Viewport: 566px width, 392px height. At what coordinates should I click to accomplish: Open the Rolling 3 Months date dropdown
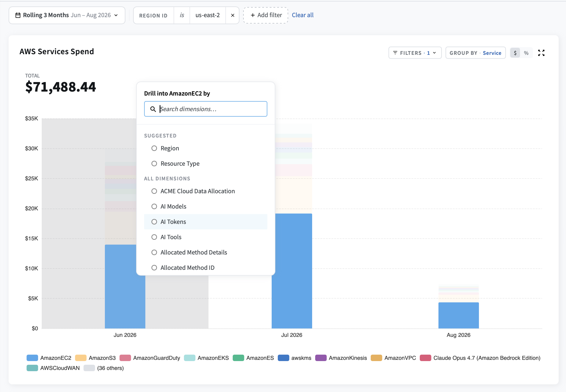[67, 15]
